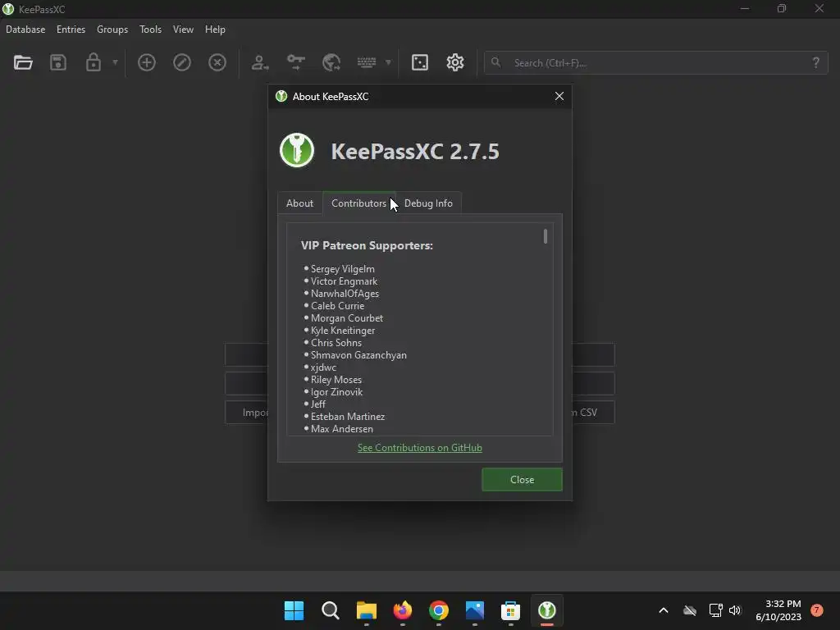
Task: Click the name Shmavon Gazanchyan
Action: [358, 355]
